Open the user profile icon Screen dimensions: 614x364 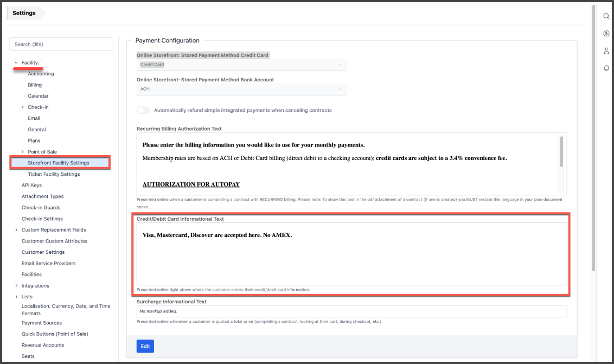point(606,51)
